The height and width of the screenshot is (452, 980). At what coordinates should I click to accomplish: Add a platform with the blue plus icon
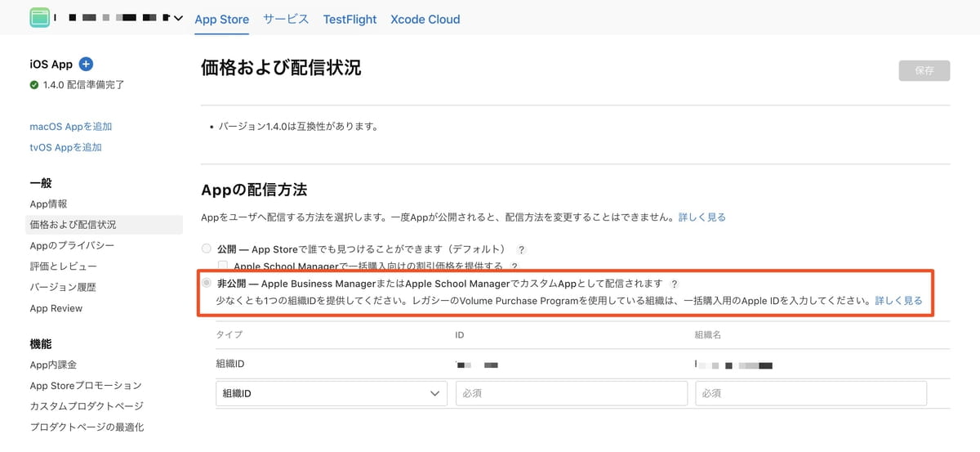click(x=86, y=64)
